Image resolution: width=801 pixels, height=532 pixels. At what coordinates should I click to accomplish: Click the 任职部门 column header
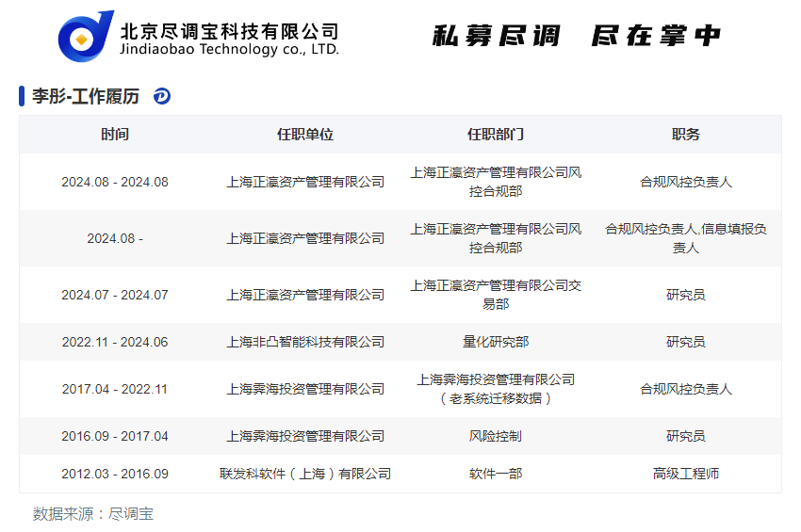(x=496, y=135)
